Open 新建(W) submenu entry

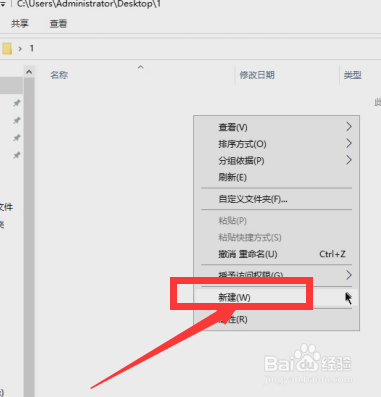point(277,297)
